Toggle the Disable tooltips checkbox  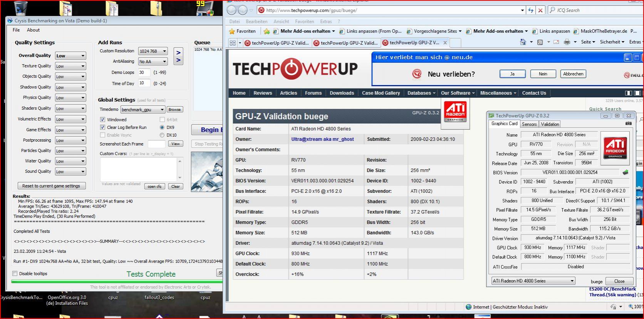[x=15, y=274]
